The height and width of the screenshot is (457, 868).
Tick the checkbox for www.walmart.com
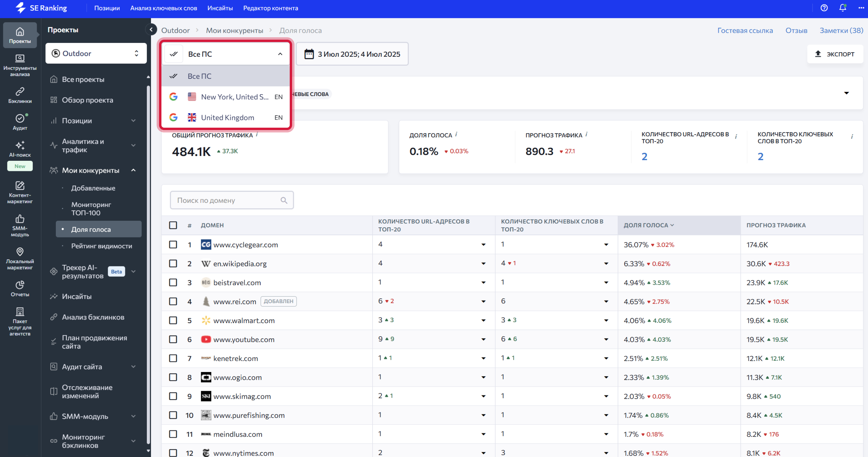[x=173, y=320]
